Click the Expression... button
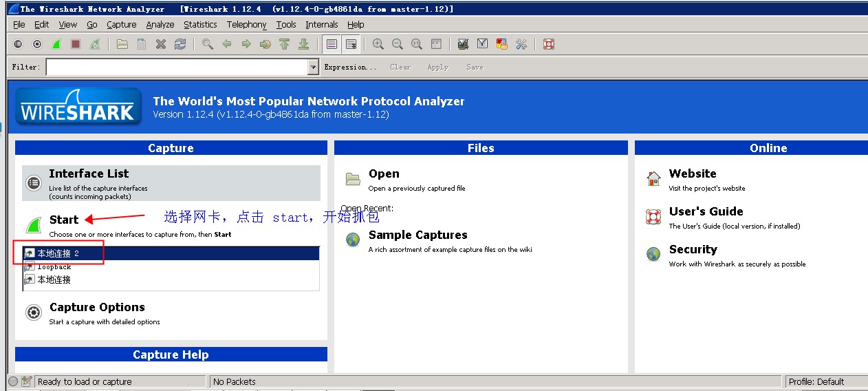 click(350, 67)
